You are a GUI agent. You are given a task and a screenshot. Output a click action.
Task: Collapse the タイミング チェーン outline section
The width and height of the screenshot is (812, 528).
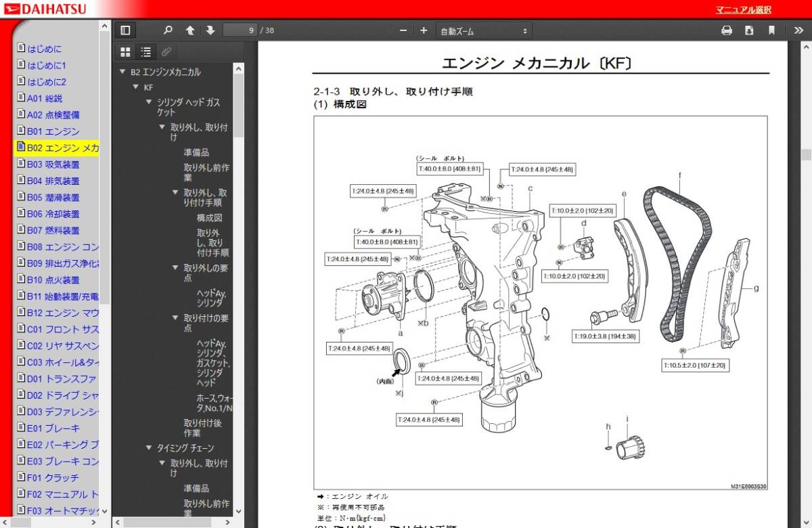[x=149, y=448]
